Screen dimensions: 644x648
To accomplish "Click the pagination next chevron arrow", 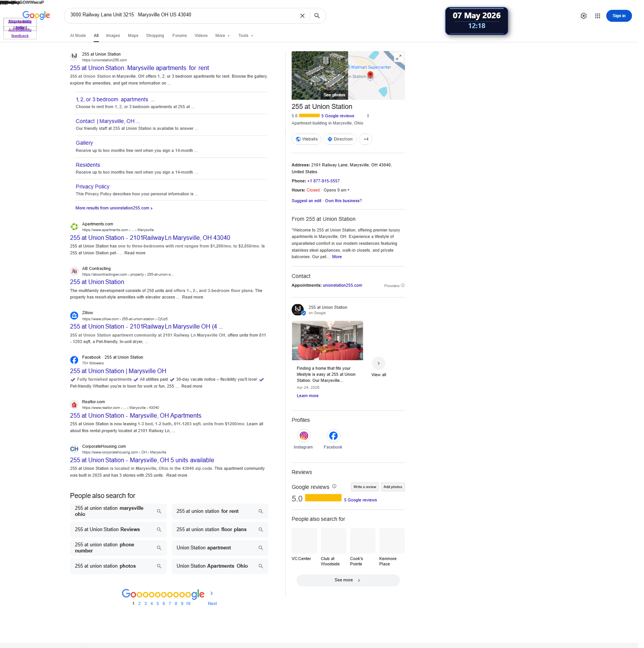I will point(212,593).
